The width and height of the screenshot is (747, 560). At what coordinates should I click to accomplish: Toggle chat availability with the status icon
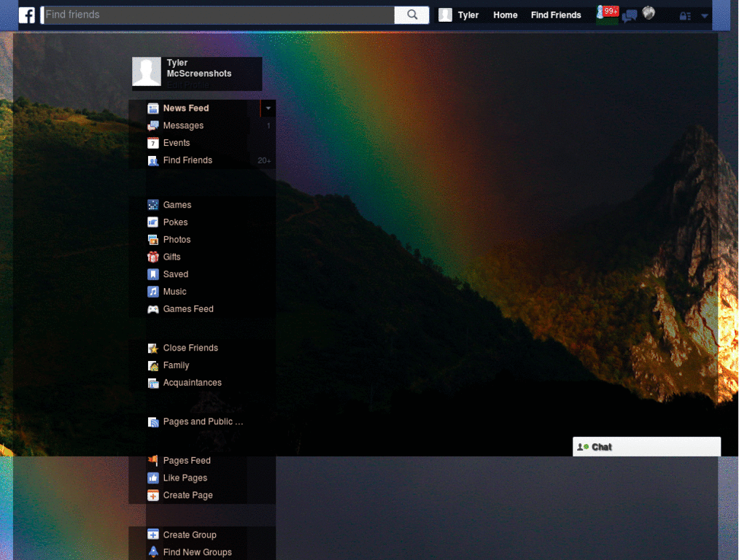(x=584, y=447)
